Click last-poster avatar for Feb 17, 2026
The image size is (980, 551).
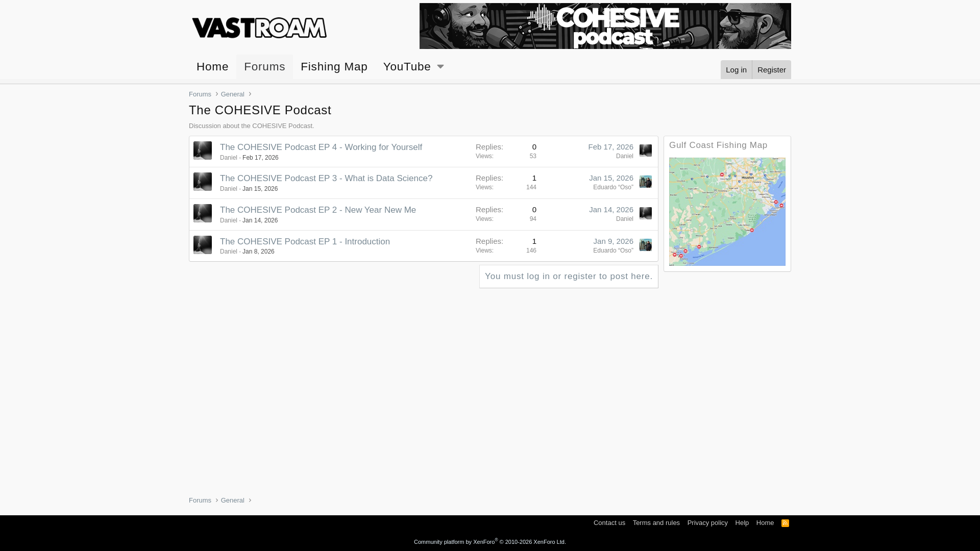pos(646,151)
